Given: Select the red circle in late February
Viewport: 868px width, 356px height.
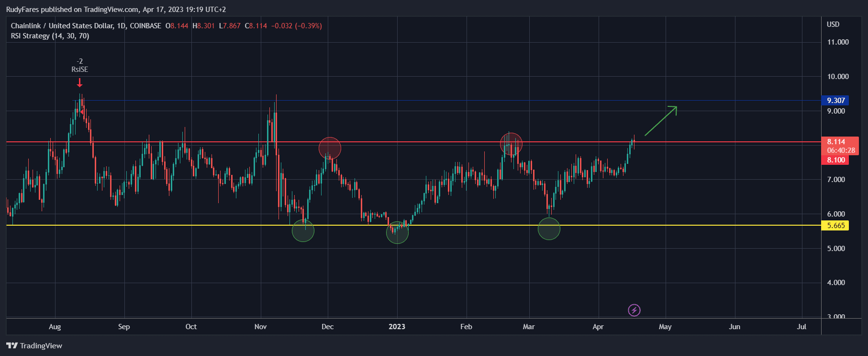Looking at the screenshot, I should point(511,143).
